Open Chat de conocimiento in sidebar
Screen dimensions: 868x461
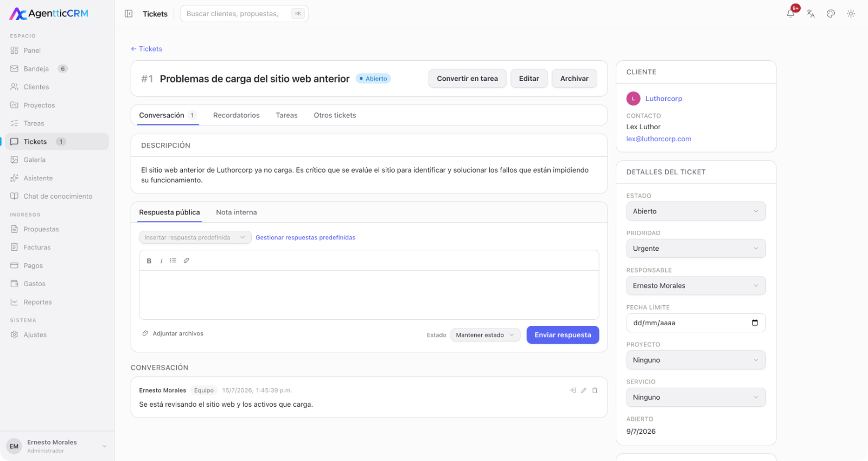(57, 196)
